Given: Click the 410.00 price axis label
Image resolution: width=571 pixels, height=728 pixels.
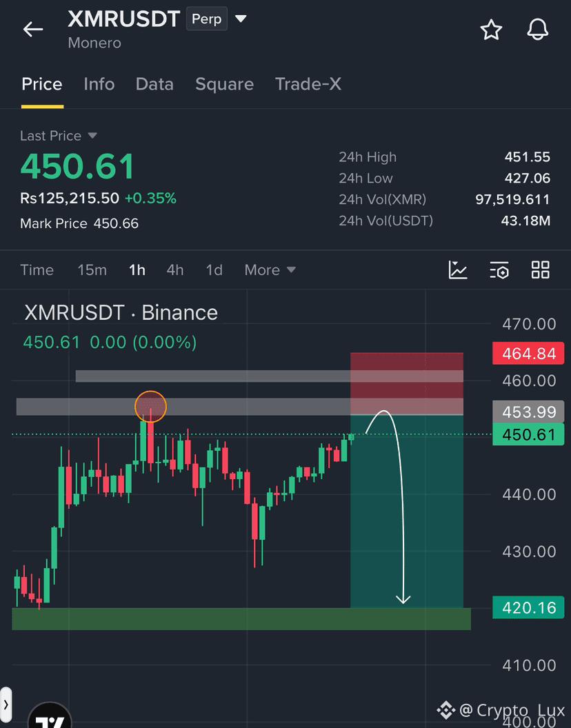Looking at the screenshot, I should [x=529, y=665].
